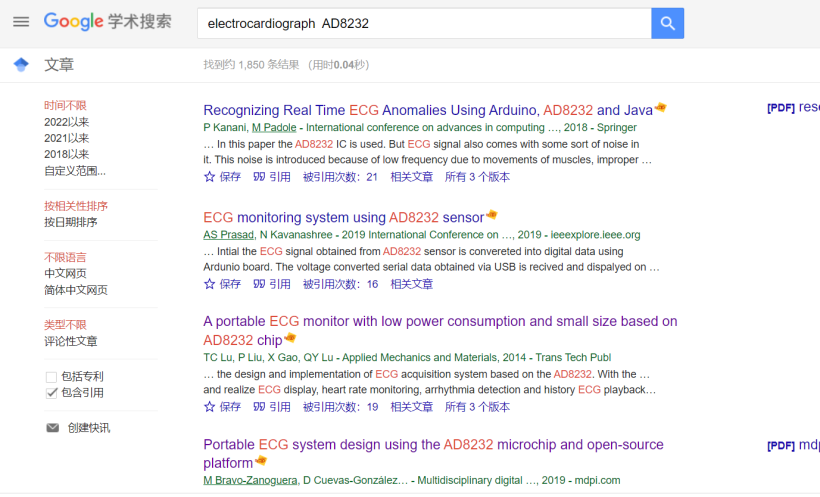Open 被引用次数: 21 citations
The image size is (820, 497).
[340, 177]
